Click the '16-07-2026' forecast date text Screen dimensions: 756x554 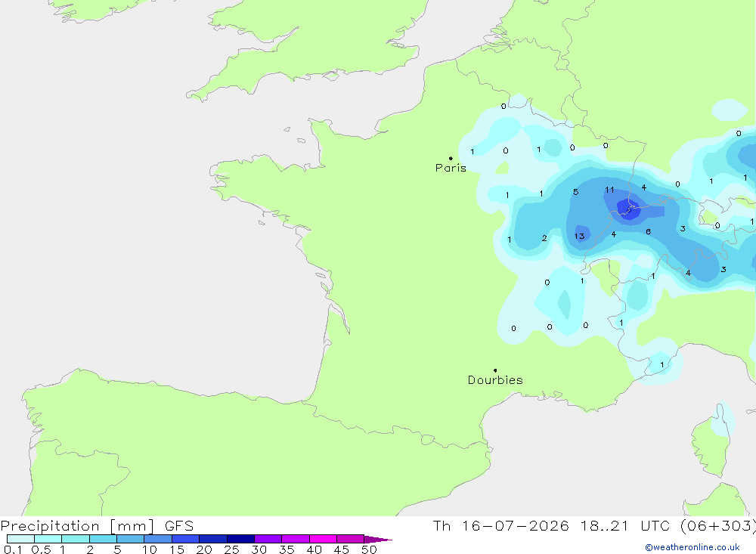(x=515, y=526)
